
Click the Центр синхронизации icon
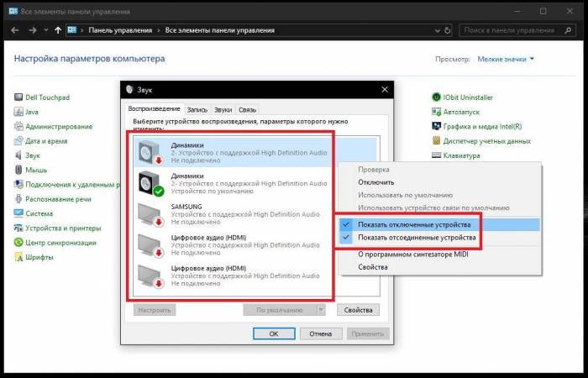tap(18, 242)
